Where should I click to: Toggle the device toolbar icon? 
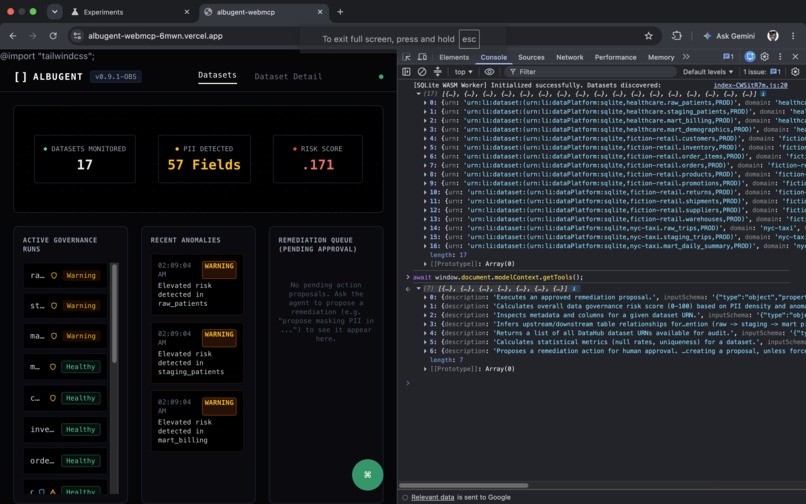(422, 57)
